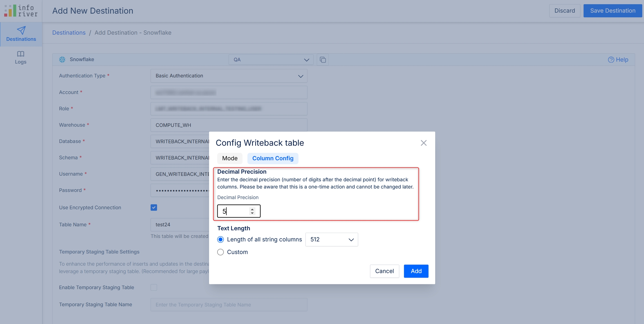644x324 pixels.
Task: Open the Help link
Action: point(618,59)
